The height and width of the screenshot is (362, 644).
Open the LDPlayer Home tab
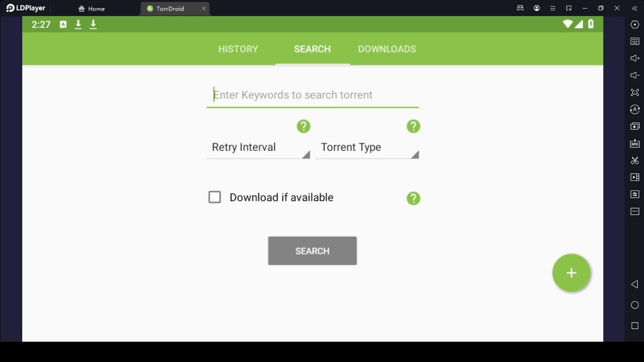pyautogui.click(x=91, y=8)
